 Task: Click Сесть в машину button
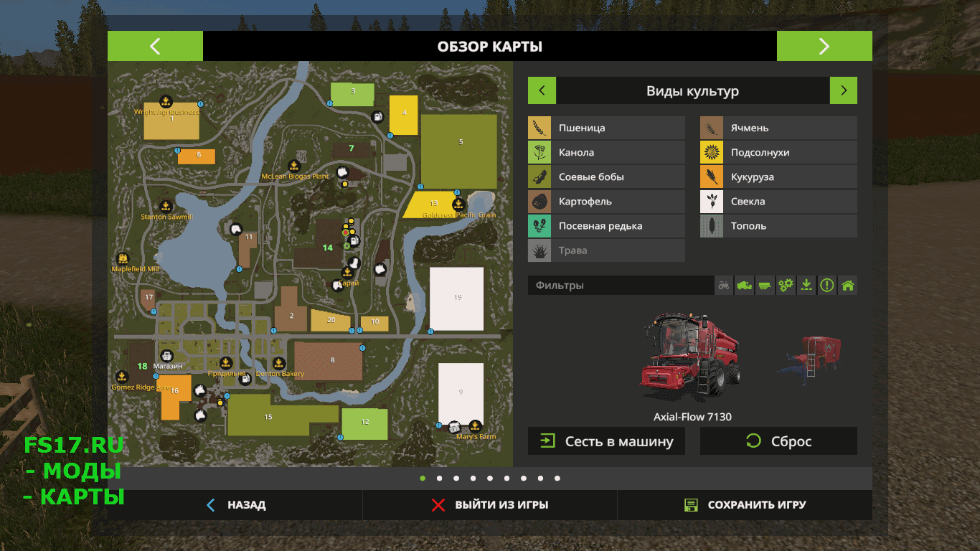click(606, 441)
